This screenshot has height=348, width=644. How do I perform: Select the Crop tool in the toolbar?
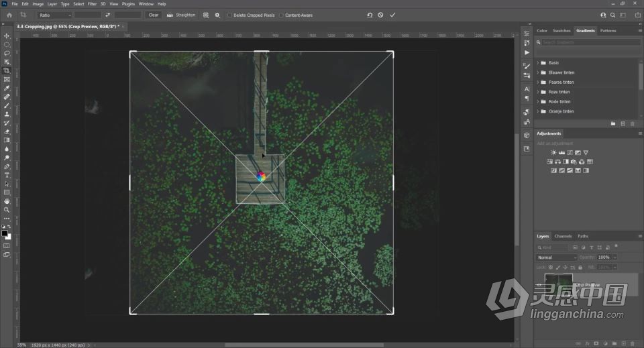coord(7,70)
